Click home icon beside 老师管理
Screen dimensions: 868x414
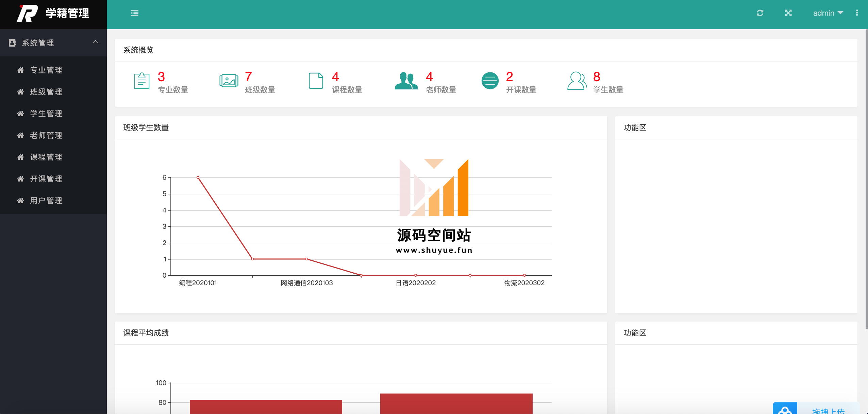[20, 135]
